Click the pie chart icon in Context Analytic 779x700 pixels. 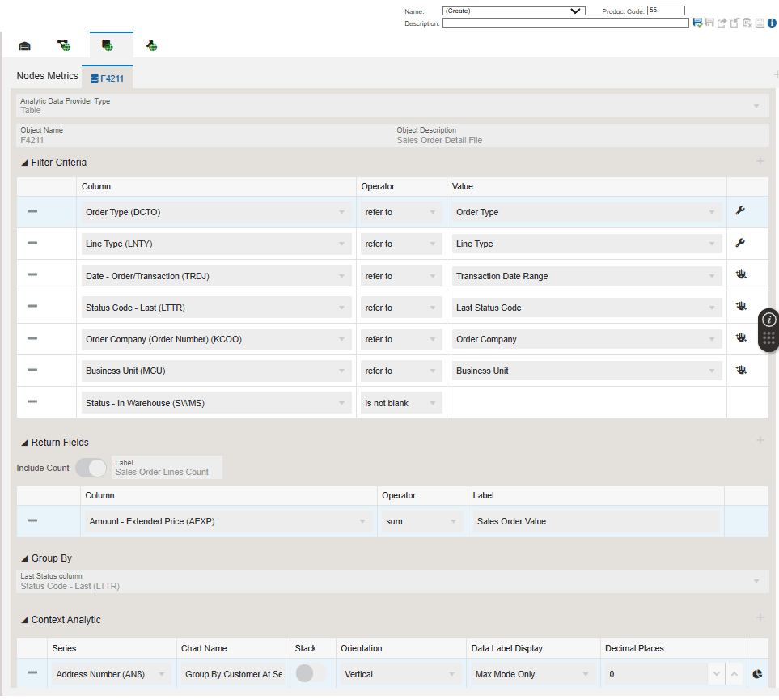coord(757,673)
